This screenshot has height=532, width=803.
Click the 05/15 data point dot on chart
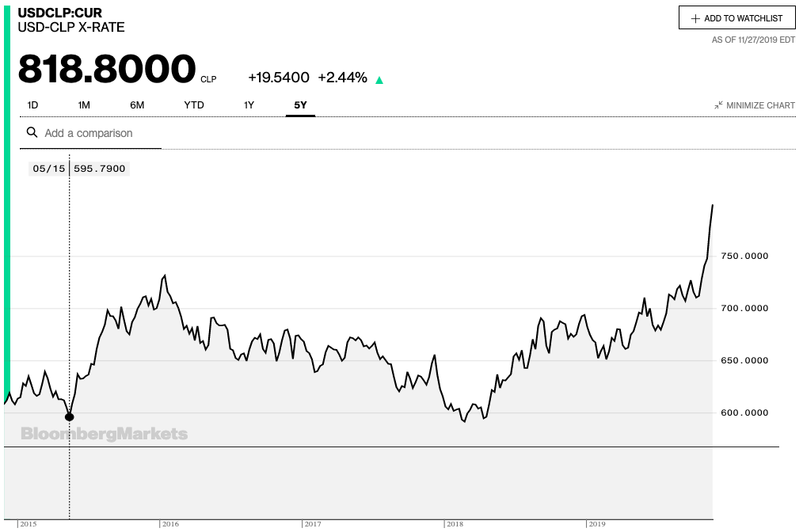point(70,416)
